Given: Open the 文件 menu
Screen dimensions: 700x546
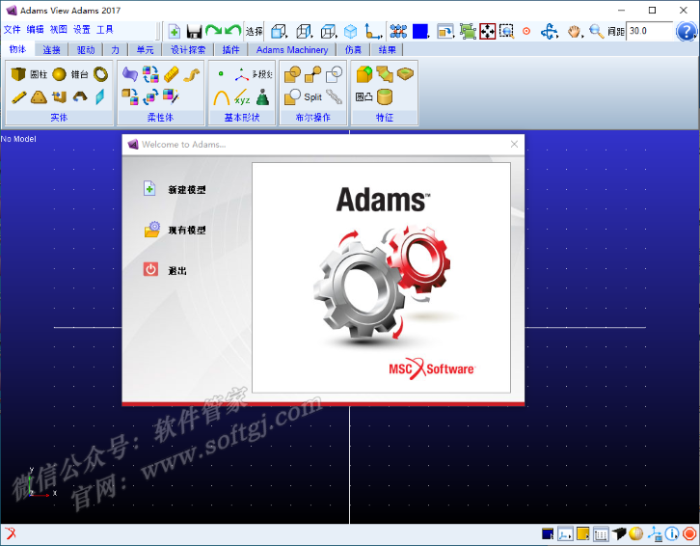Looking at the screenshot, I should (x=12, y=30).
